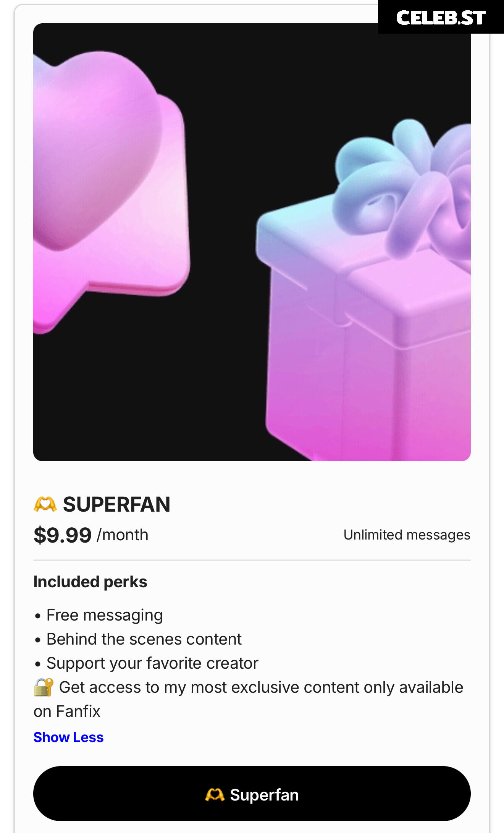The image size is (504, 833).
Task: Click the Unlimited messages label
Action: [x=407, y=535]
